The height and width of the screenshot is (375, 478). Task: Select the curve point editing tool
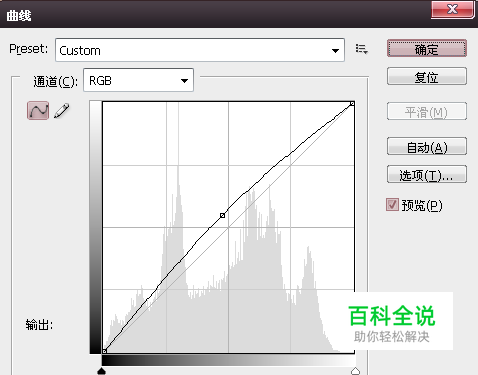38,111
